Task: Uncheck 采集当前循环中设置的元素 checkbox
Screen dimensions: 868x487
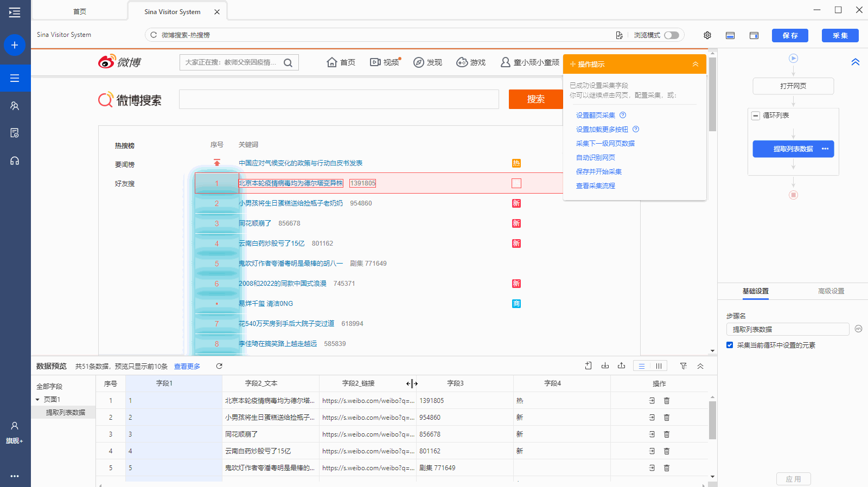Action: pyautogui.click(x=730, y=345)
